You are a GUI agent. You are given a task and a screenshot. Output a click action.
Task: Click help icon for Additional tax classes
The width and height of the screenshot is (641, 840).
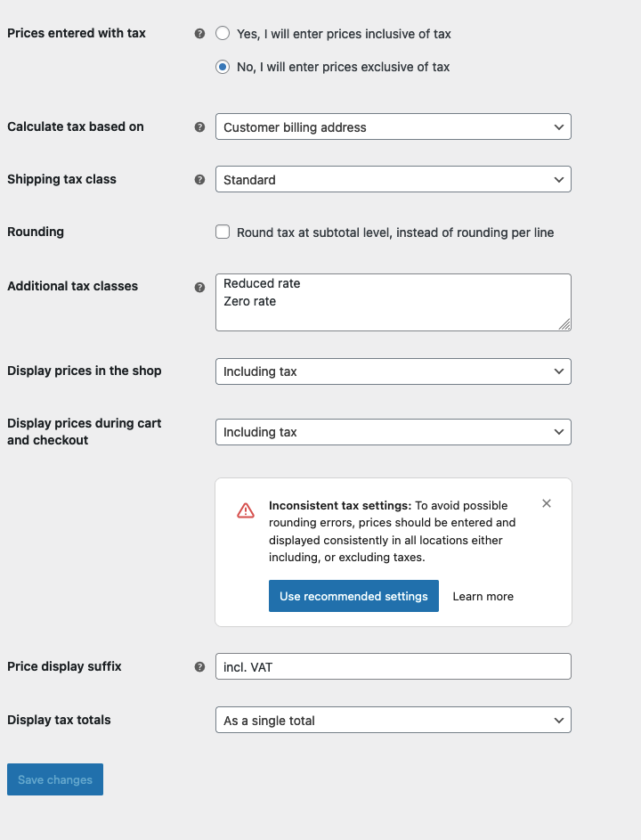pyautogui.click(x=199, y=287)
